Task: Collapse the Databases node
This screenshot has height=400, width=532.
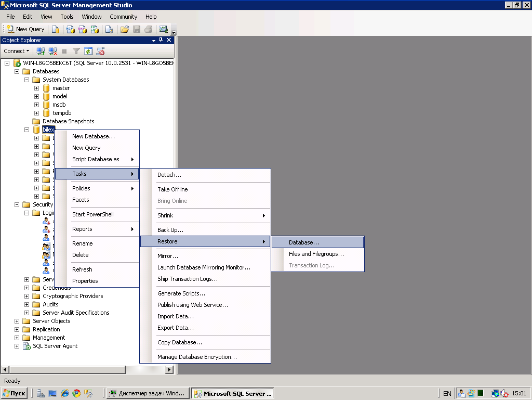Action: pos(17,71)
